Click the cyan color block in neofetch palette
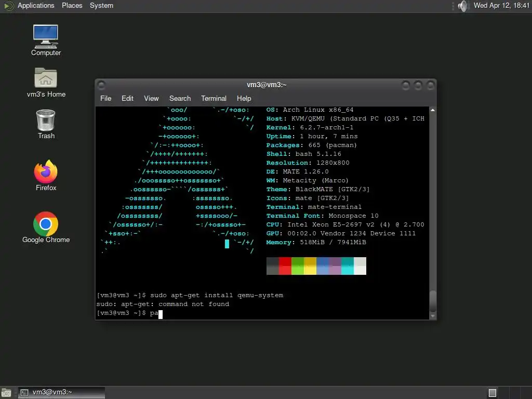Image resolution: width=532 pixels, height=399 pixels. pos(348,266)
